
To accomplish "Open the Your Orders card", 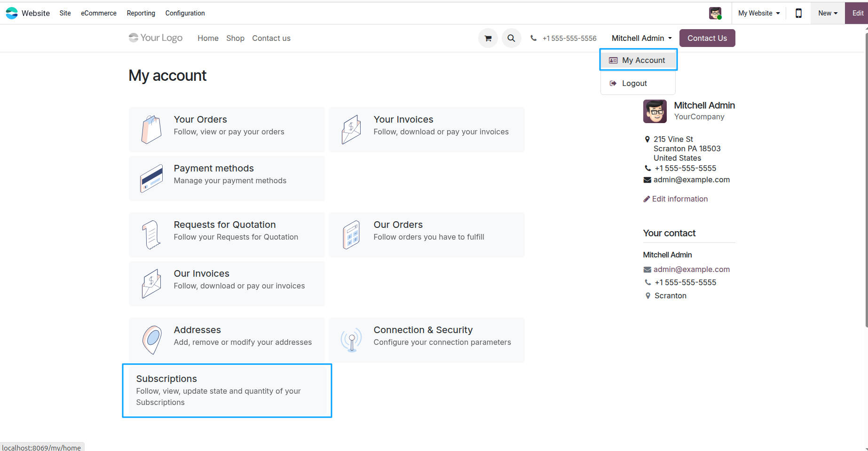I will click(227, 129).
